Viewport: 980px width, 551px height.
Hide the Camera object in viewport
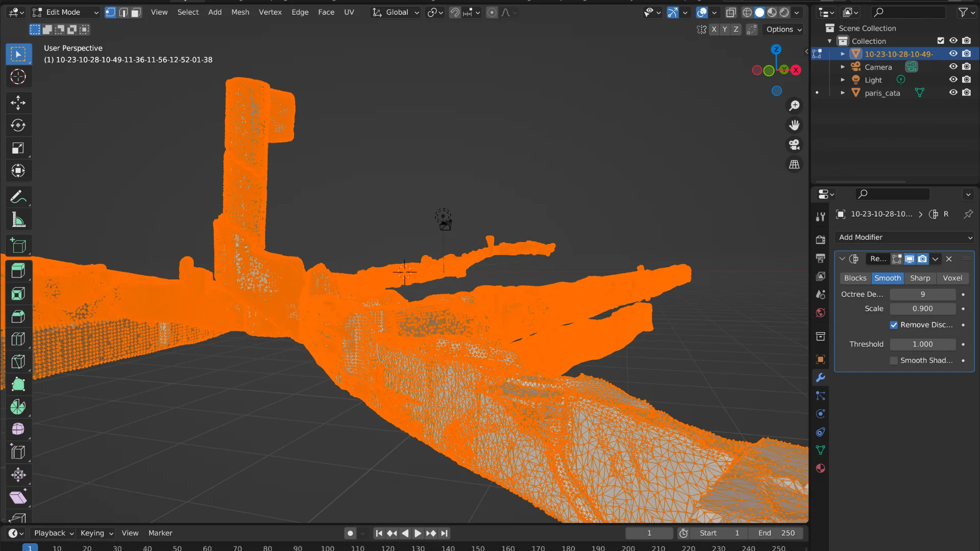point(953,67)
